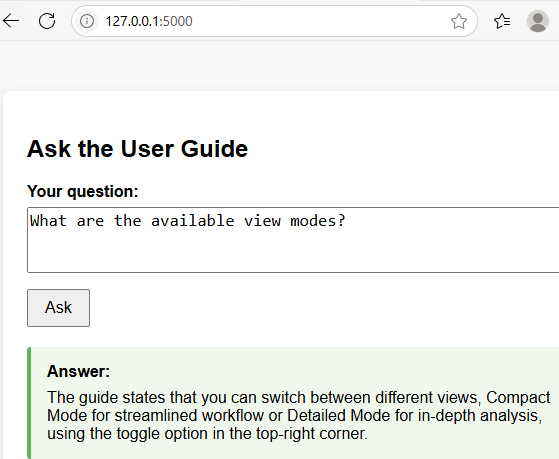Go back using the browser back arrow
The height and width of the screenshot is (459, 559).
click(11, 21)
